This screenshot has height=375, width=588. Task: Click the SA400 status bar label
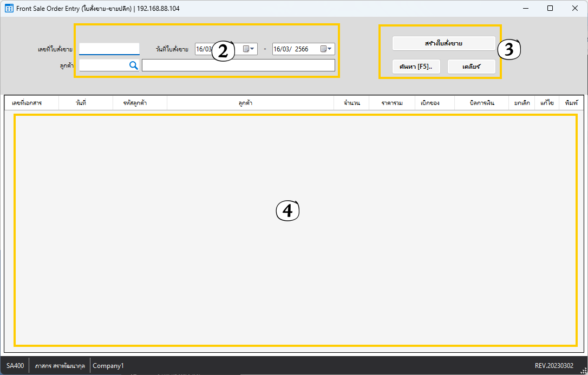pyautogui.click(x=15, y=366)
